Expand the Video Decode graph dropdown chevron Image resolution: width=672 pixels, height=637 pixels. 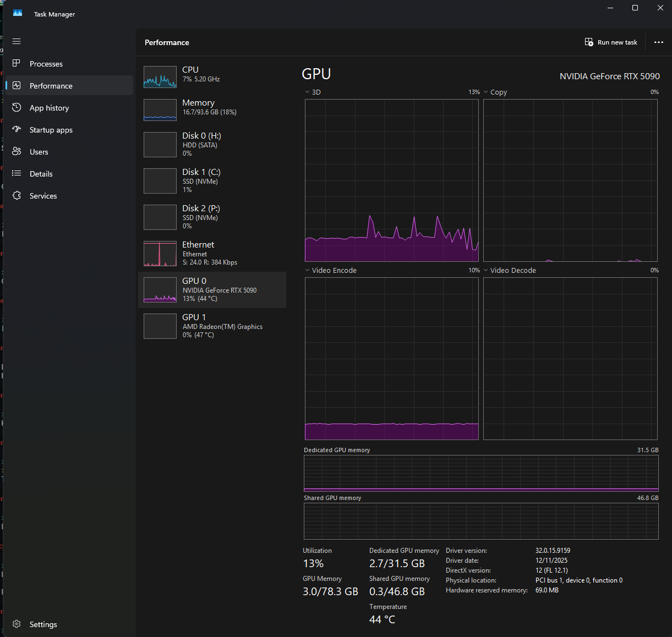point(485,271)
